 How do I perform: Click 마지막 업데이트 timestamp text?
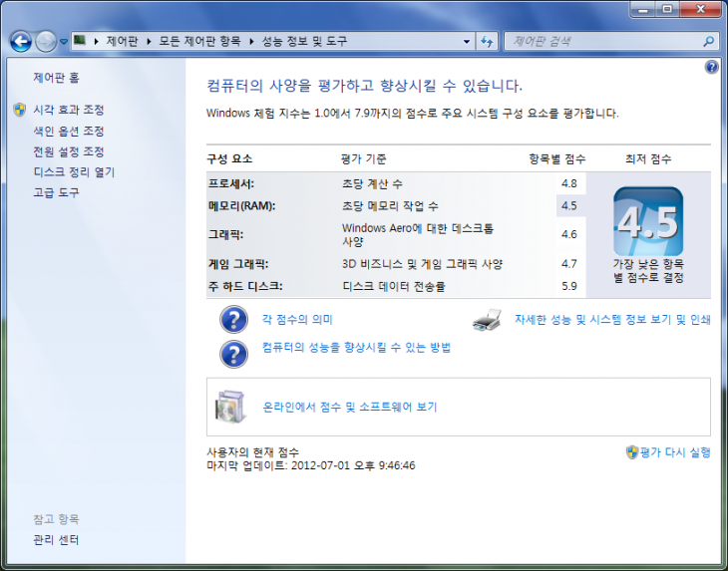311,465
